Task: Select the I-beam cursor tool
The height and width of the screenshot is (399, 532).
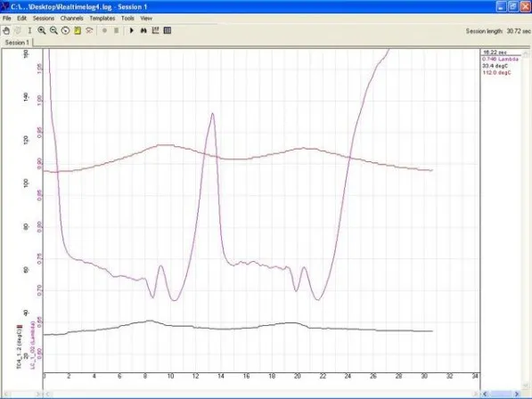Action: coord(29,31)
